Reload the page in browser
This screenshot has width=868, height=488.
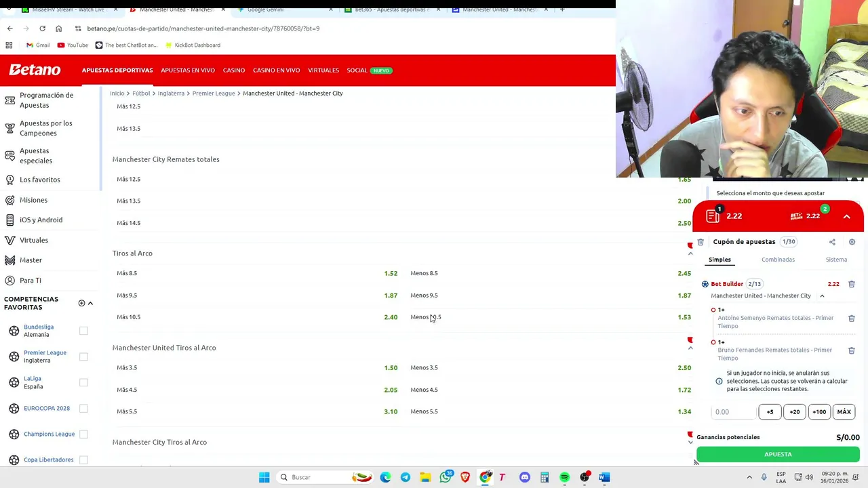[42, 28]
